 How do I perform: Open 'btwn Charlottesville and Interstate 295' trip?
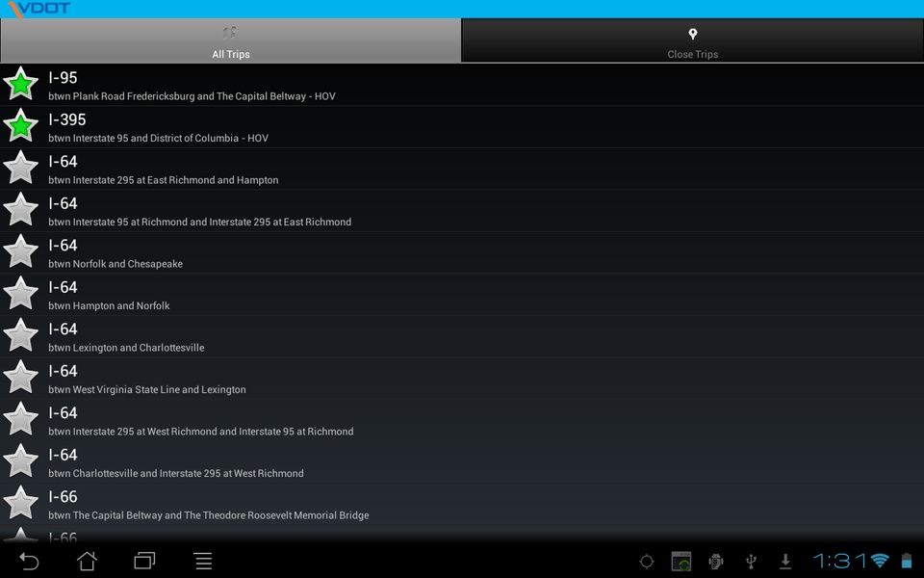(x=462, y=461)
